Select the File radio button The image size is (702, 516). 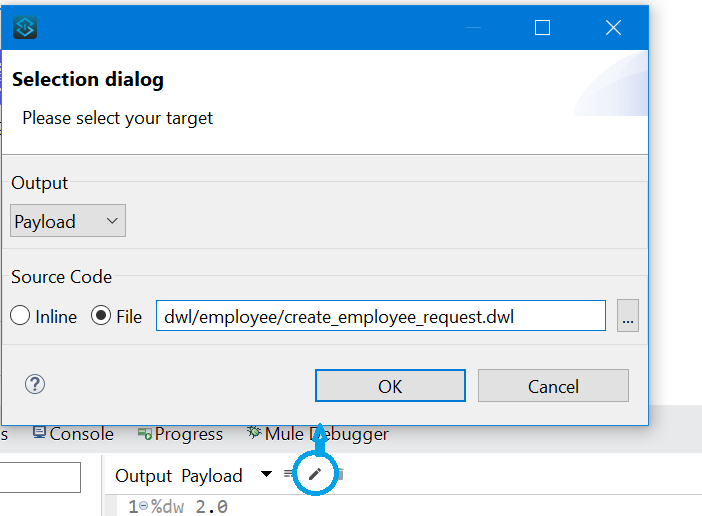point(101,316)
